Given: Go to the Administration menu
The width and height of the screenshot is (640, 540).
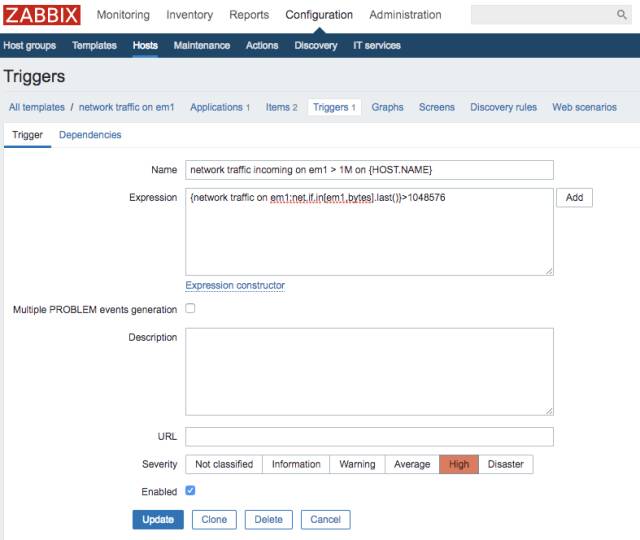Looking at the screenshot, I should (405, 15).
